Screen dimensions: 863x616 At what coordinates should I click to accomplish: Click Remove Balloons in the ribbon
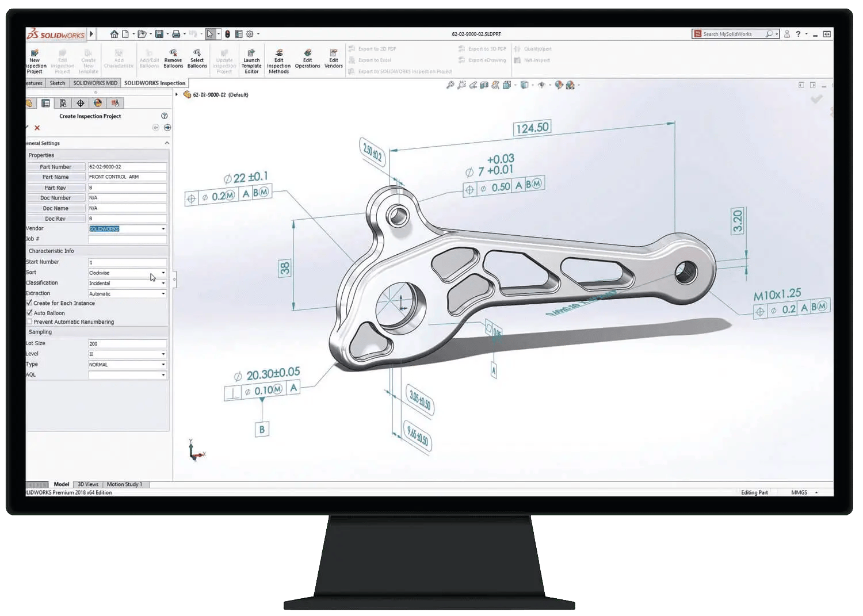[173, 59]
